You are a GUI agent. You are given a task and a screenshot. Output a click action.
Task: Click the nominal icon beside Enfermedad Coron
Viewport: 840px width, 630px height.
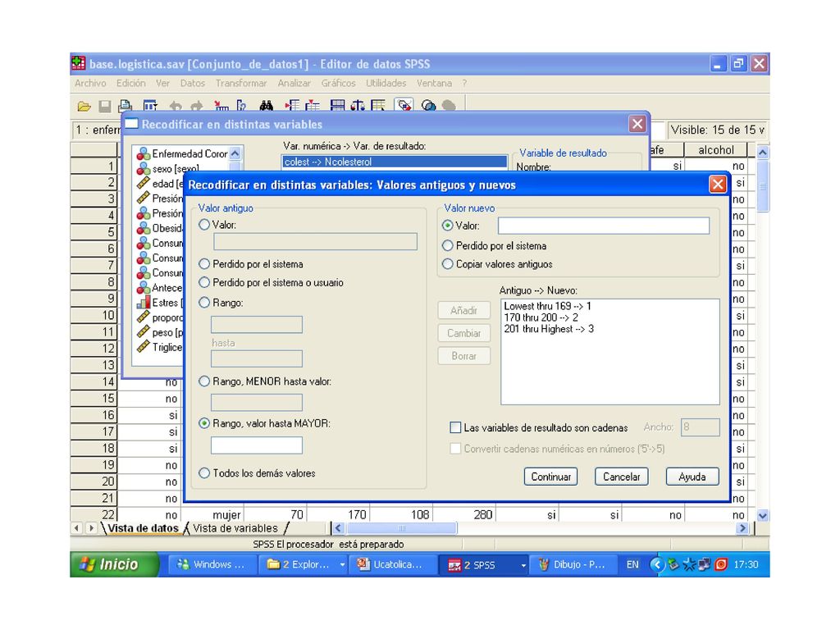(x=143, y=153)
